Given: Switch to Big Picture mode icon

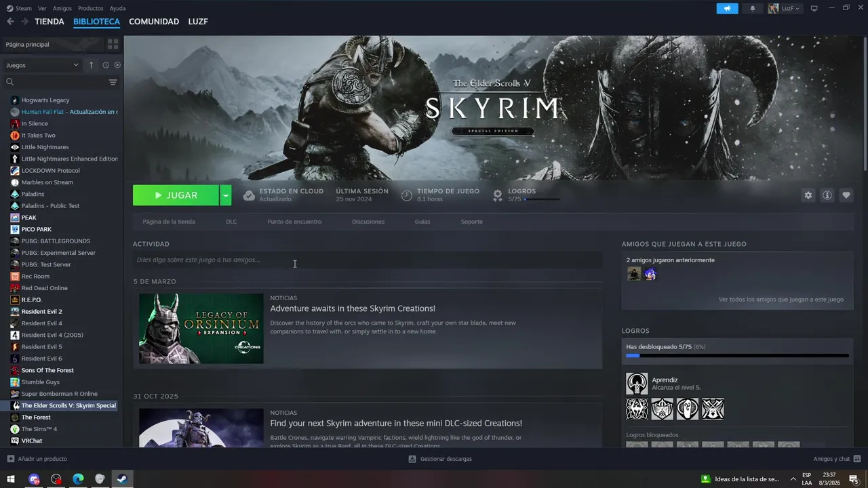Looking at the screenshot, I should (x=814, y=8).
